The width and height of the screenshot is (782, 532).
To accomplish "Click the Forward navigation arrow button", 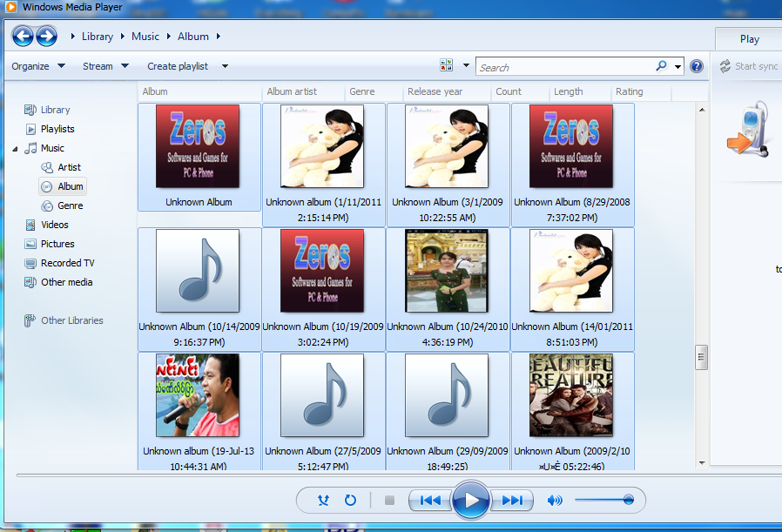I will coord(46,37).
